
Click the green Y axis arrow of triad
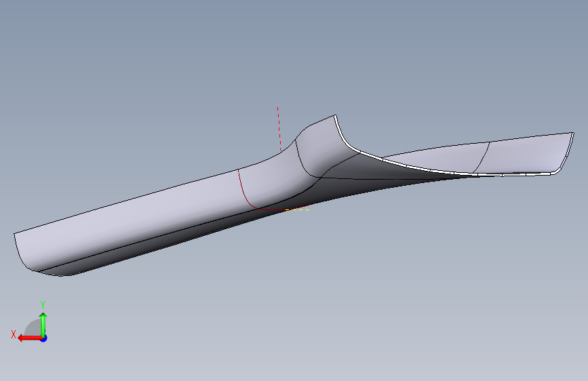pyautogui.click(x=43, y=325)
